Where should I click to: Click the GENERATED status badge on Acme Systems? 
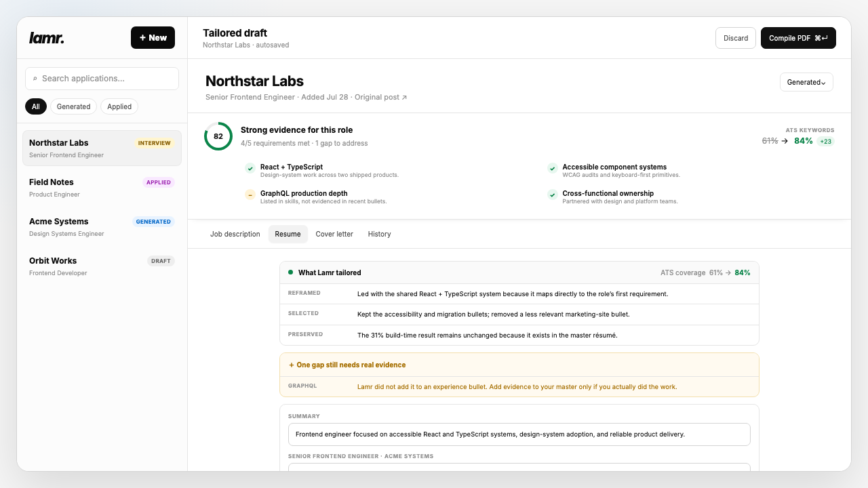[153, 222]
